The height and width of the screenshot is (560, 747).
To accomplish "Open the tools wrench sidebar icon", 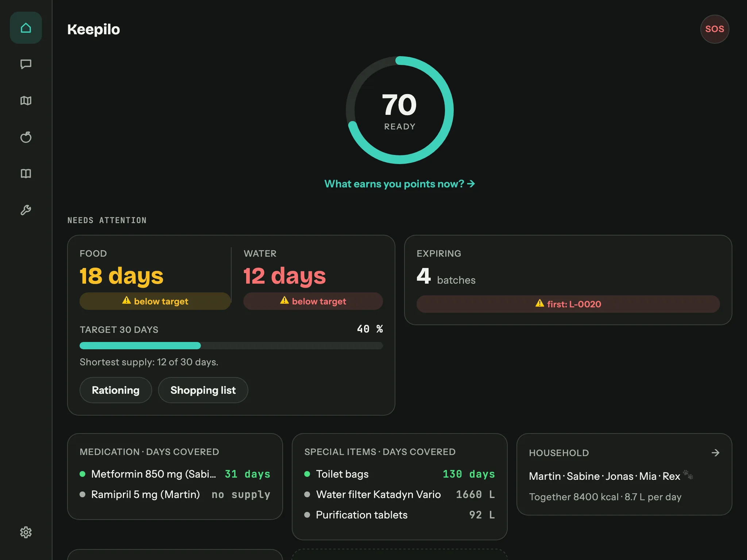I will pyautogui.click(x=26, y=210).
